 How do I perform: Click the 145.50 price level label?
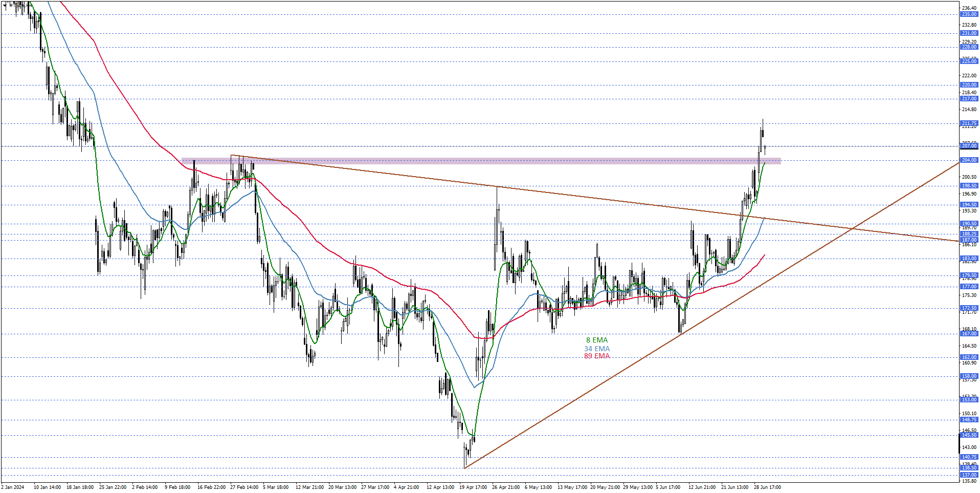click(x=969, y=435)
